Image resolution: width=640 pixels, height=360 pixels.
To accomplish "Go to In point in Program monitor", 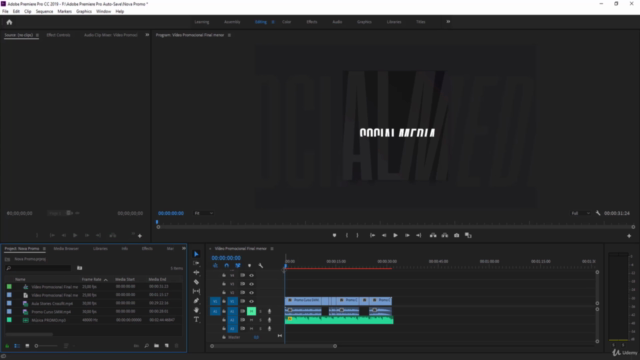I will 372,236.
